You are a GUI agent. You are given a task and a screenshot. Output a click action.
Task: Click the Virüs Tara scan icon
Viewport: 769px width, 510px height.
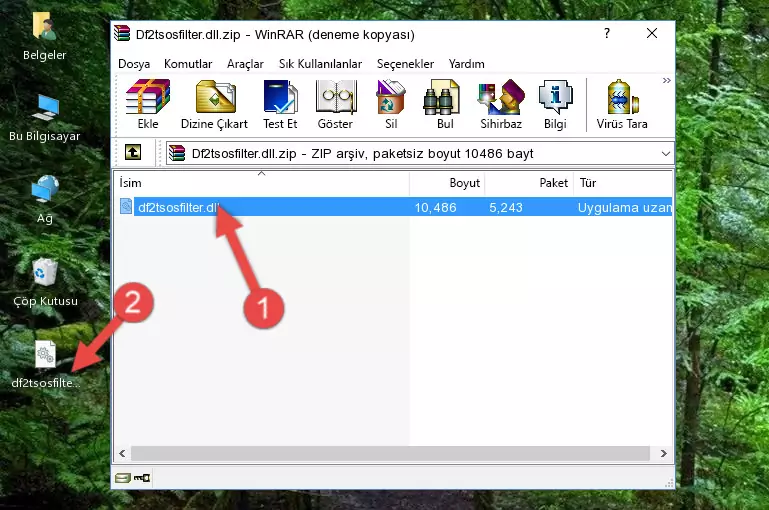pyautogui.click(x=622, y=104)
